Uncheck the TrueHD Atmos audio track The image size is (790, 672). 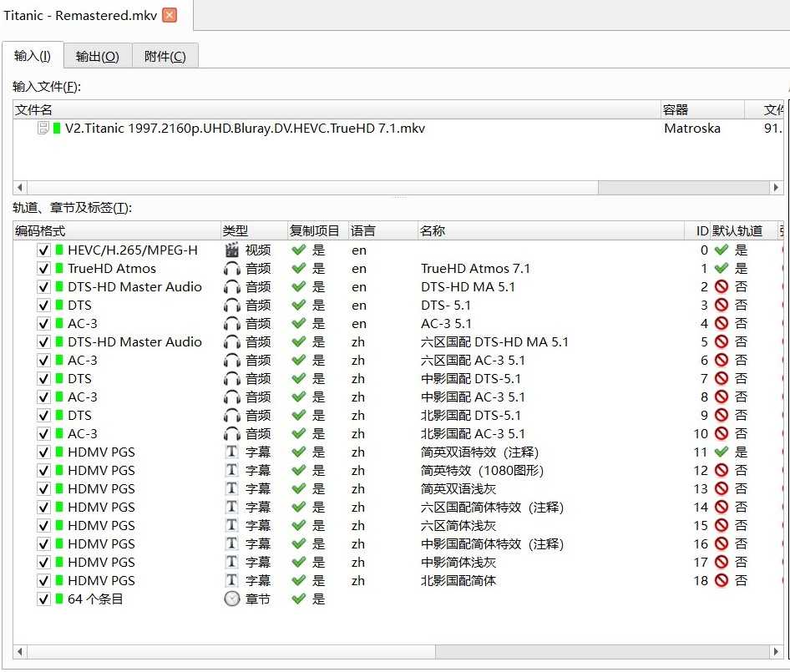tap(43, 269)
